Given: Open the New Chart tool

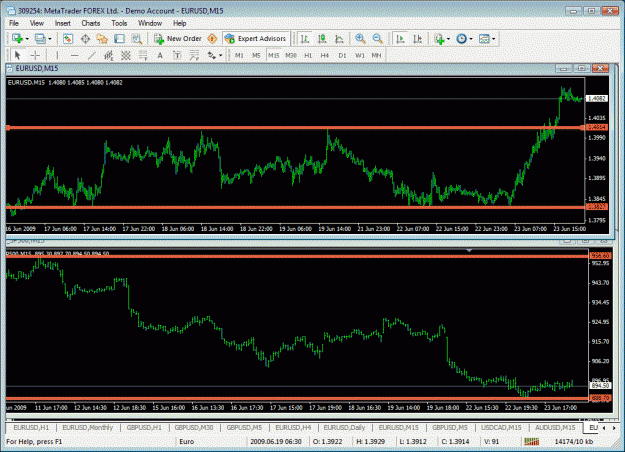Looking at the screenshot, I should (17, 39).
